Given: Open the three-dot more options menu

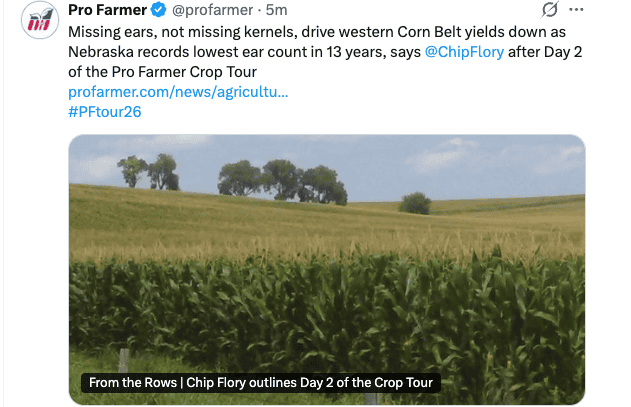Looking at the screenshot, I should pos(576,10).
